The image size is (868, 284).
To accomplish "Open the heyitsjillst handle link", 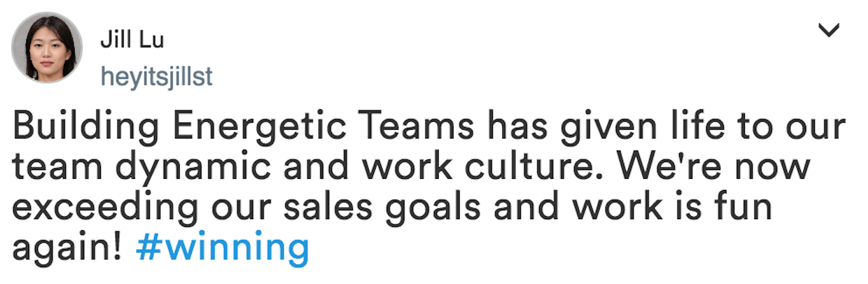I will pyautogui.click(x=156, y=76).
